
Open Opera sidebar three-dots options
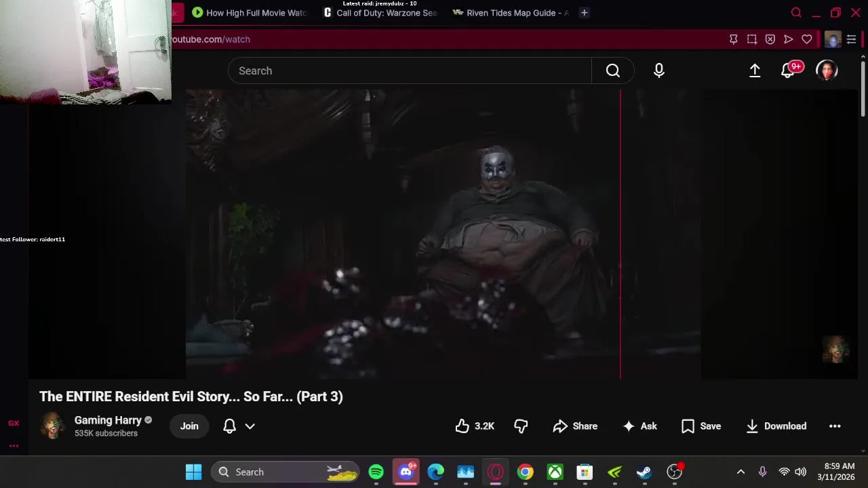pos(14,446)
